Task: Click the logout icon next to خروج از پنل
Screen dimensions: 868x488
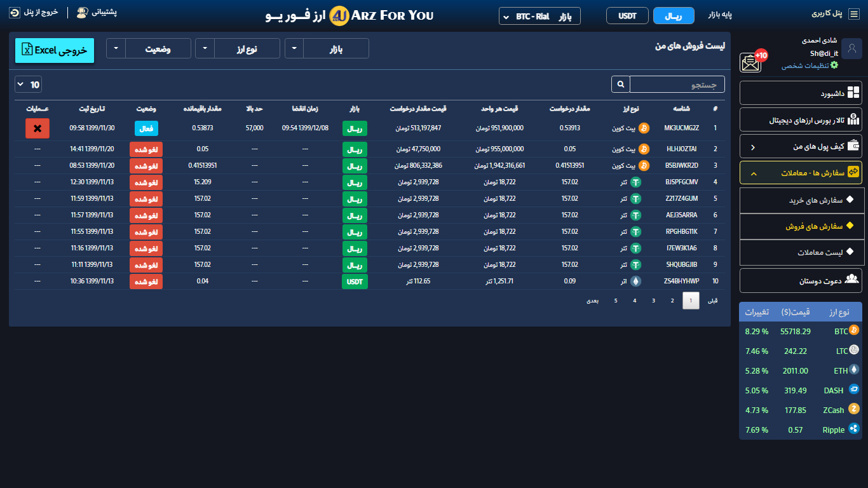Action: [15, 12]
